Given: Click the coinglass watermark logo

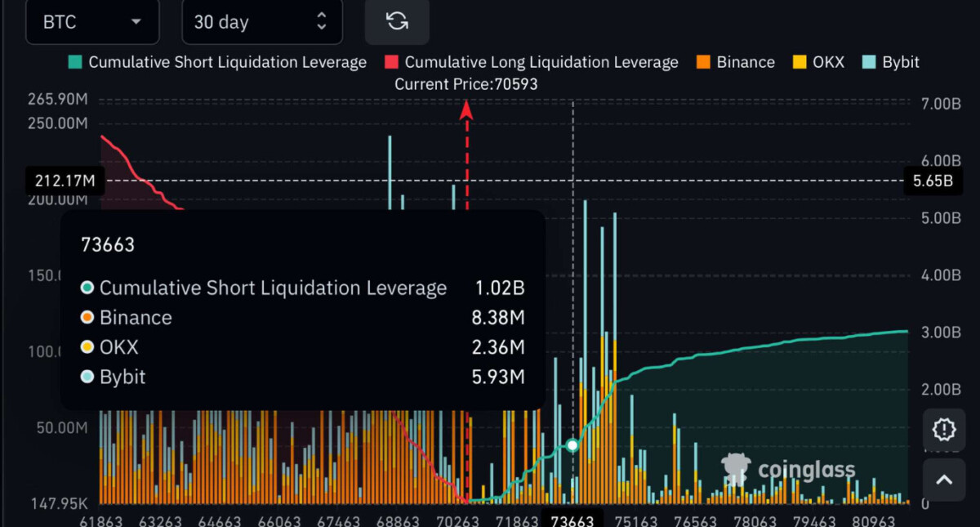Looking at the screenshot, I should (x=788, y=469).
